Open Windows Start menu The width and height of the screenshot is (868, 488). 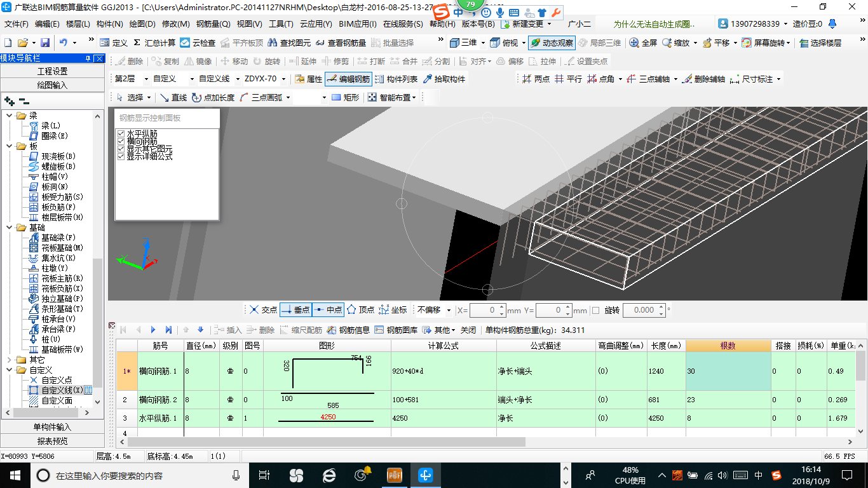point(15,475)
